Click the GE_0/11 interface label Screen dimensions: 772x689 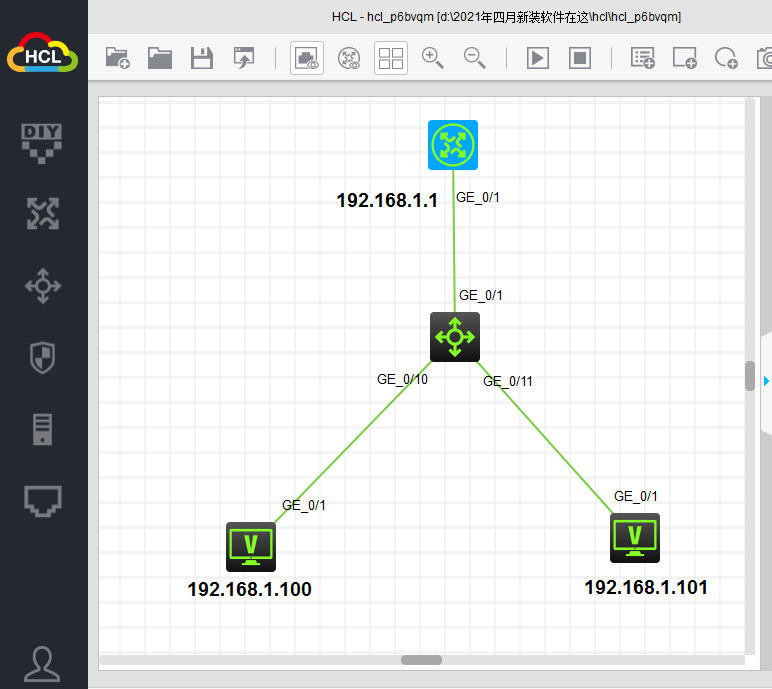(x=508, y=381)
